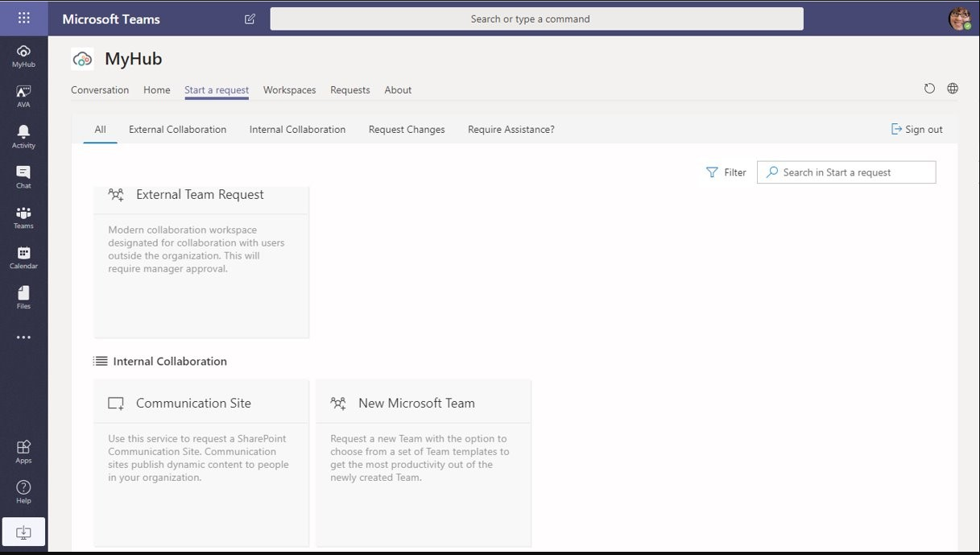This screenshot has height=555, width=980.
Task: Click the Search or type a command box
Action: coord(536,19)
